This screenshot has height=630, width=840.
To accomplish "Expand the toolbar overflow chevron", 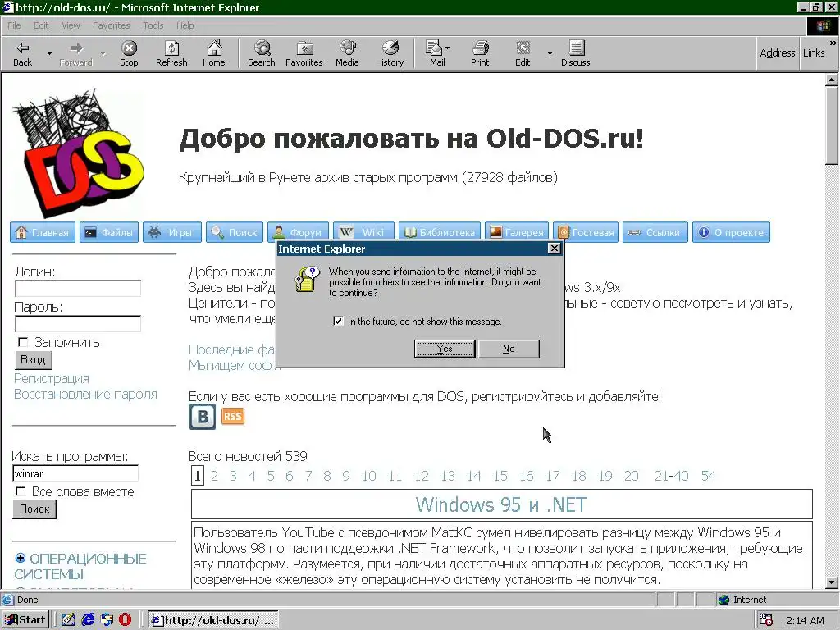I will tap(833, 43).
